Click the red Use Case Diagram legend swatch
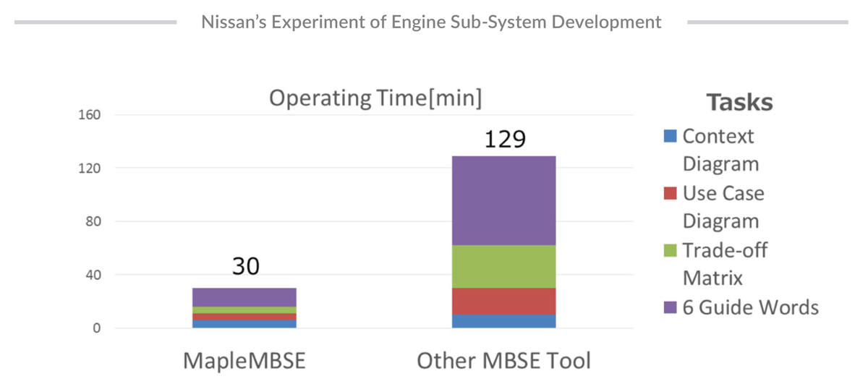The image size is (868, 384). (669, 193)
